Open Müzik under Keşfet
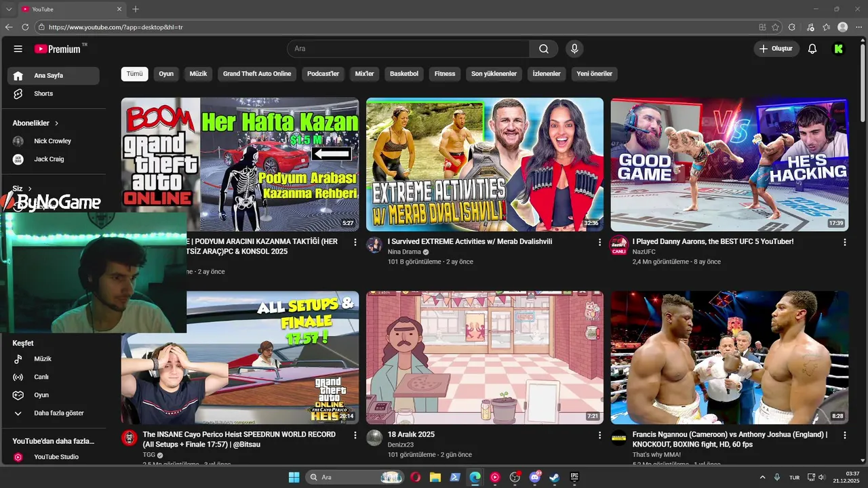Viewport: 868px width, 488px height. point(54,359)
